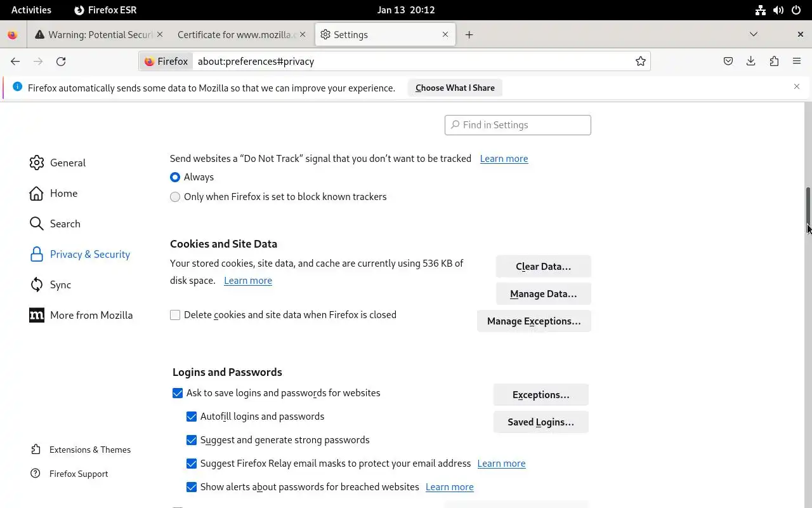Viewport: 812px width, 508px height.
Task: Open the Extensions puzzle icon
Action: pos(774,61)
